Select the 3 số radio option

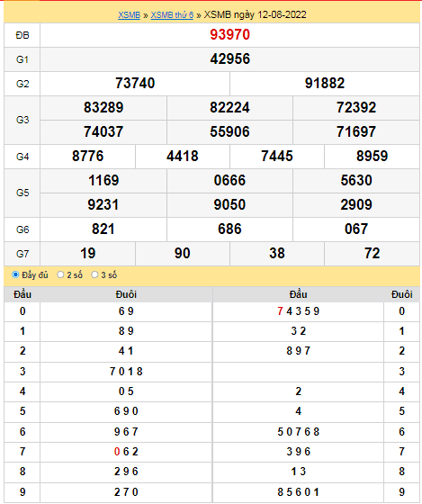click(94, 274)
